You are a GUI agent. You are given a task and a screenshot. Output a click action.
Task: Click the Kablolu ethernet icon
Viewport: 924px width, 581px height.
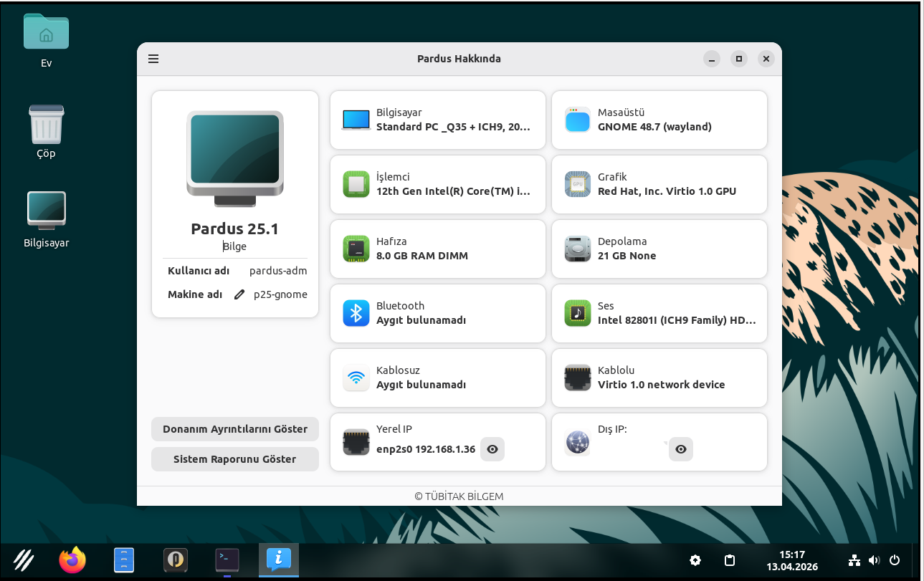(x=578, y=378)
